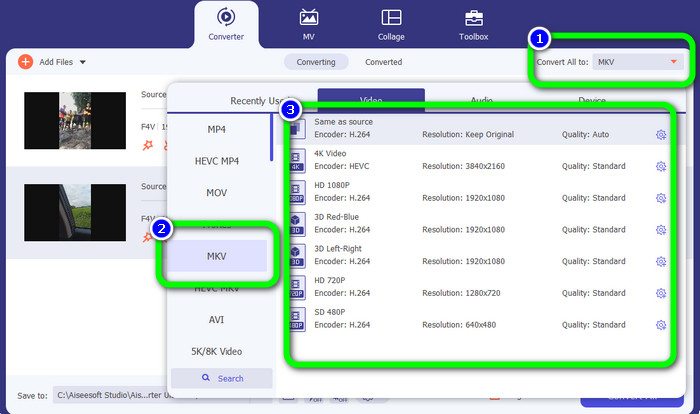Click gear icon for SD 480P preset

(660, 325)
